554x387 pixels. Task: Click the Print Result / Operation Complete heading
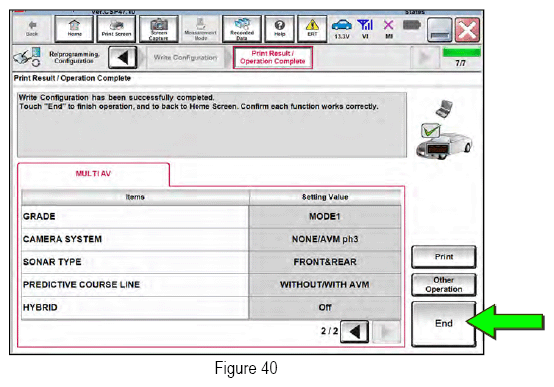point(72,78)
